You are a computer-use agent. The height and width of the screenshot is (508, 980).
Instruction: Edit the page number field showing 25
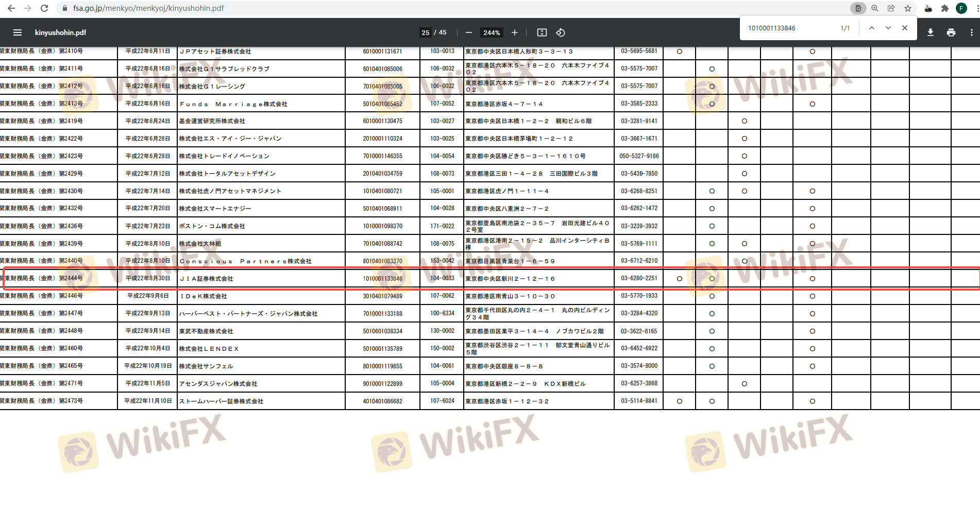[425, 32]
